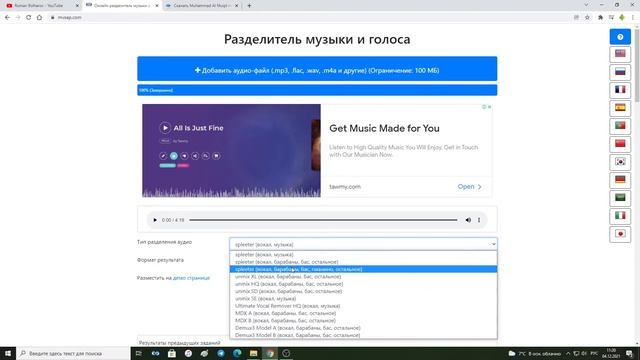Click the 100% upload progress bar

point(317,90)
